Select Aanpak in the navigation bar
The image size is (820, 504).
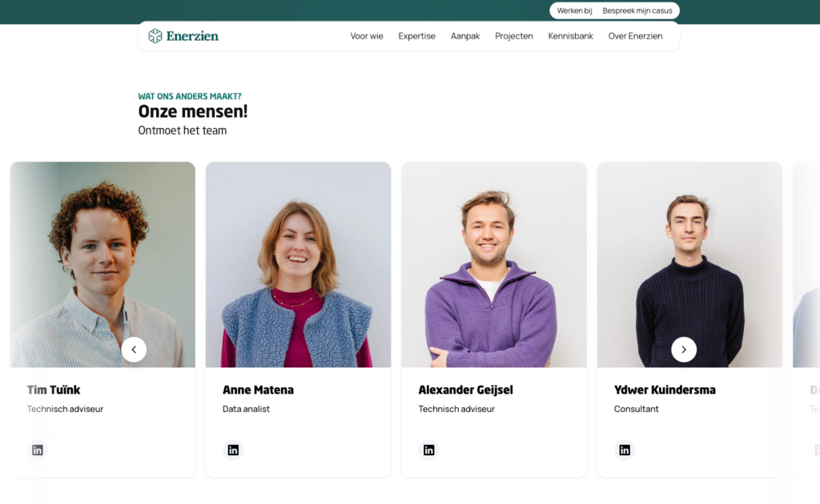pyautogui.click(x=465, y=36)
